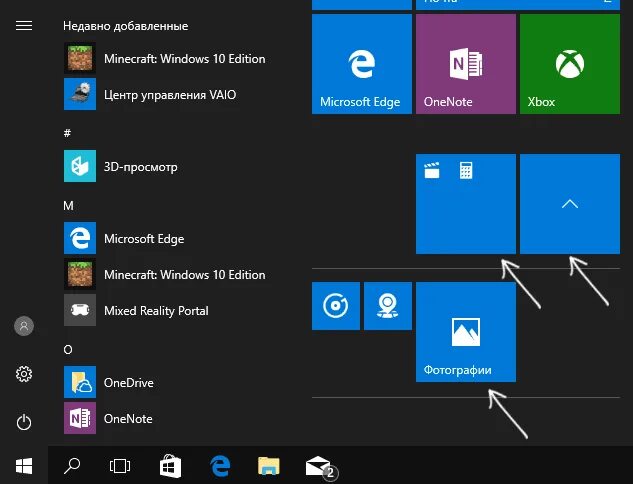The width and height of the screenshot is (633, 484).
Task: Open the user account icon
Action: tap(24, 326)
